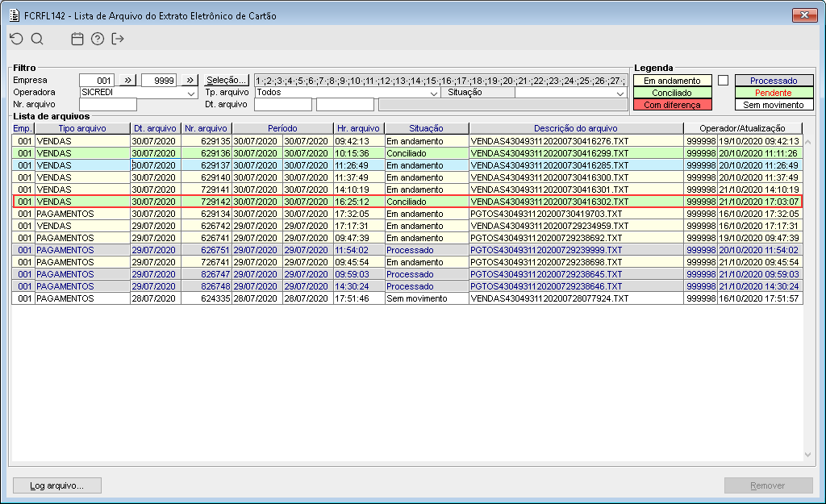Click the exit door toolbar icon
Image resolution: width=826 pixels, height=504 pixels.
click(x=118, y=39)
